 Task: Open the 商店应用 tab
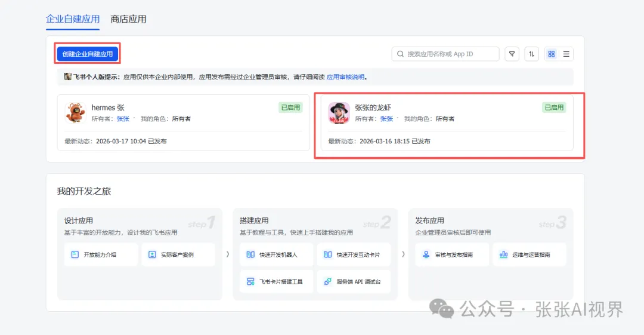pos(128,19)
